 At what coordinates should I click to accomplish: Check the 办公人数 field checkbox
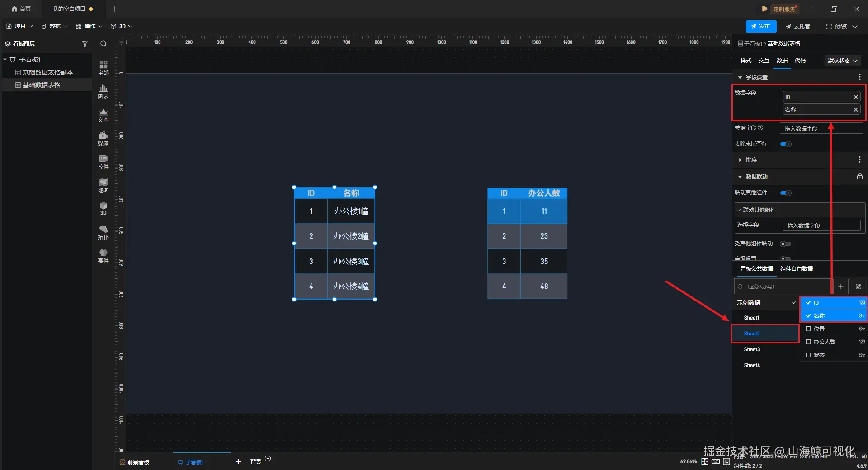808,342
